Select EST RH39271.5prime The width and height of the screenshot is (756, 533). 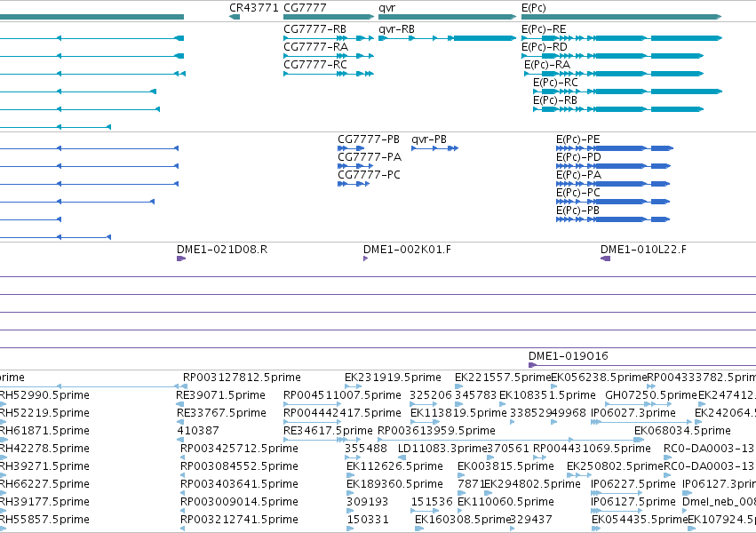[44, 466]
